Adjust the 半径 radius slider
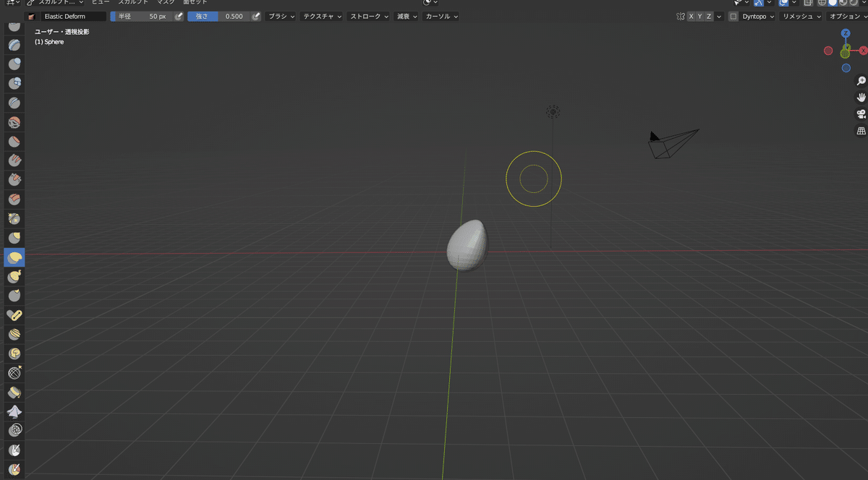Viewport: 868px width, 480px height. [142, 16]
